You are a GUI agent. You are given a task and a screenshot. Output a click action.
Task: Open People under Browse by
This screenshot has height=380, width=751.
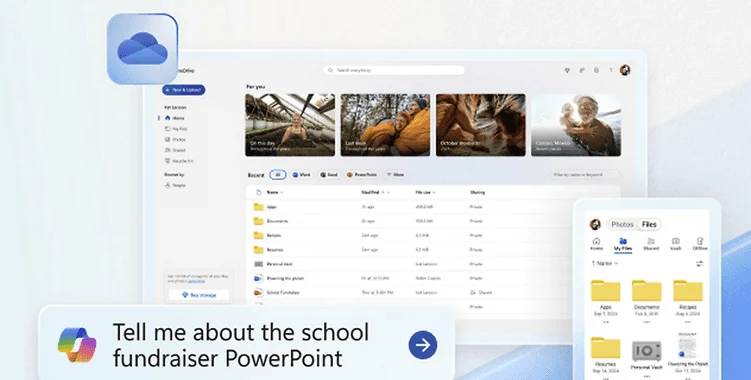tap(175, 185)
